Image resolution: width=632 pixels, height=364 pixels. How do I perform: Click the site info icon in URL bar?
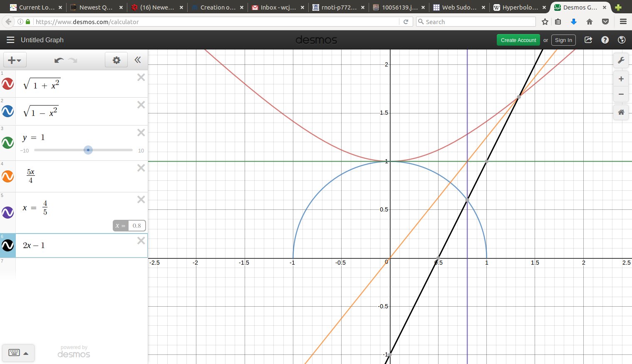point(21,22)
